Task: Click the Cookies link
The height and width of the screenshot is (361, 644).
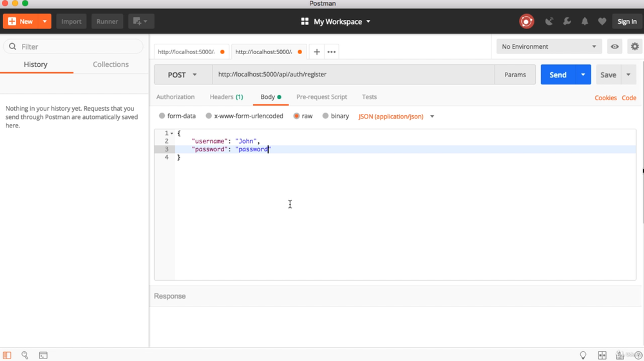Action: tap(605, 98)
